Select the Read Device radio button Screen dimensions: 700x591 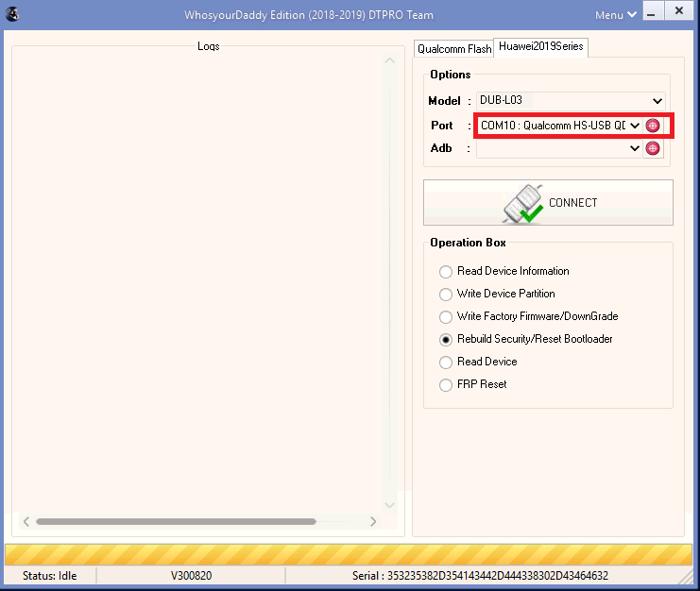pos(446,363)
